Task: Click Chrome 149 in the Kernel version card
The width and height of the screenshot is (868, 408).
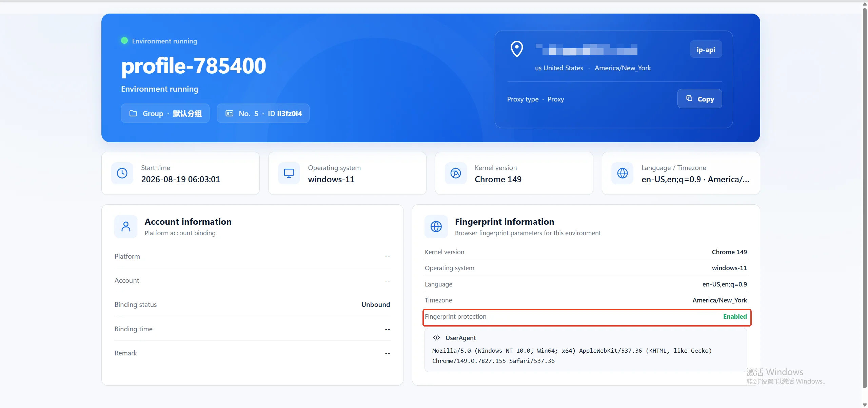Action: (498, 180)
